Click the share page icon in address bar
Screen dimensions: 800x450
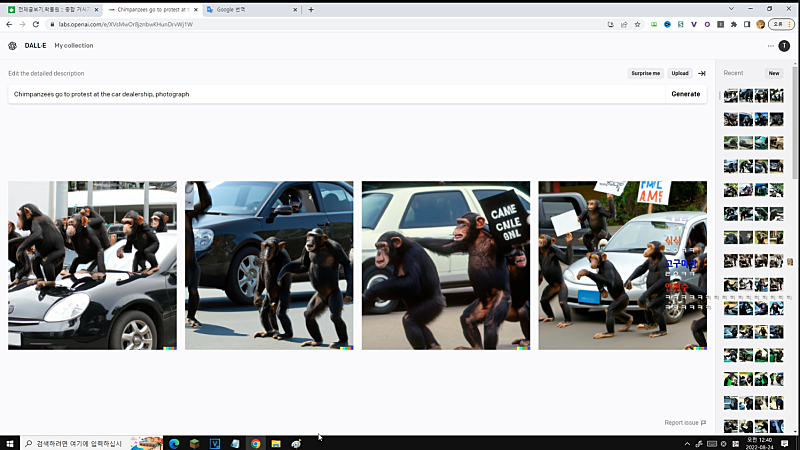[x=624, y=24]
